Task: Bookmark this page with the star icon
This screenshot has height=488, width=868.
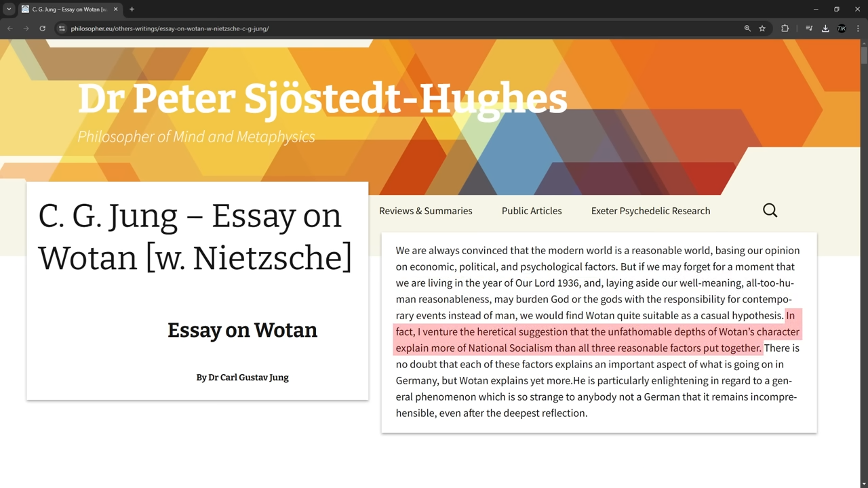Action: point(762,28)
